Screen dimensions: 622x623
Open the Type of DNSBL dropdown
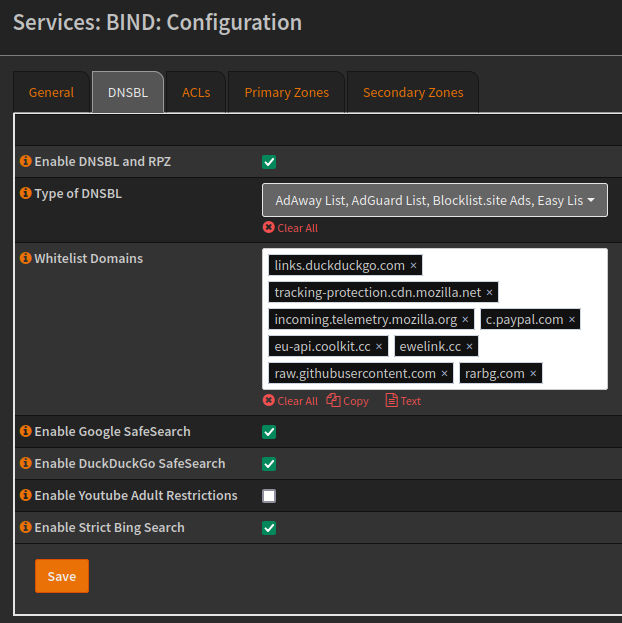coord(435,200)
